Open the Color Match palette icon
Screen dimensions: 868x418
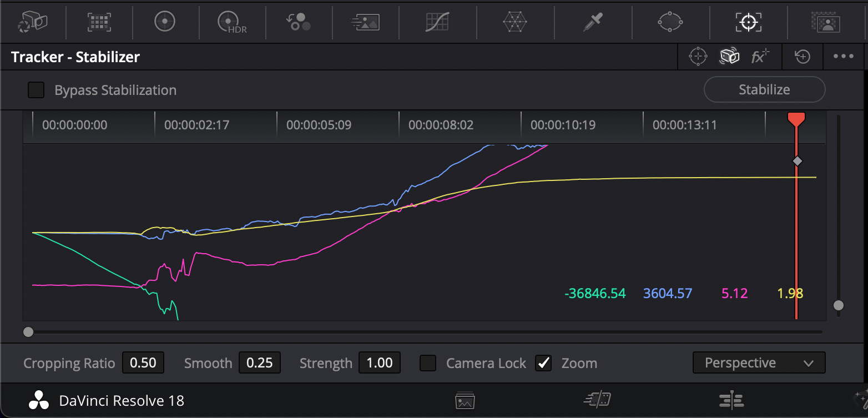[x=99, y=22]
